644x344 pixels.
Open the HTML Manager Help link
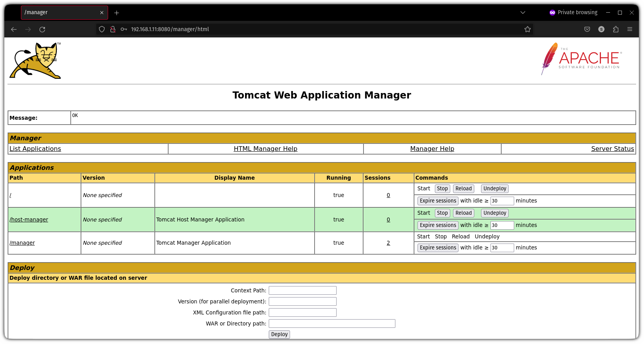265,149
